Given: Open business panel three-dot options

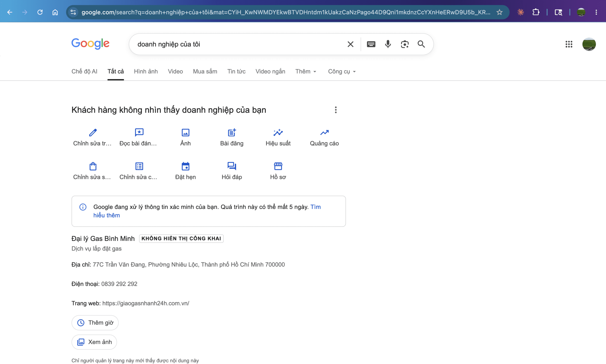Looking at the screenshot, I should pyautogui.click(x=336, y=110).
